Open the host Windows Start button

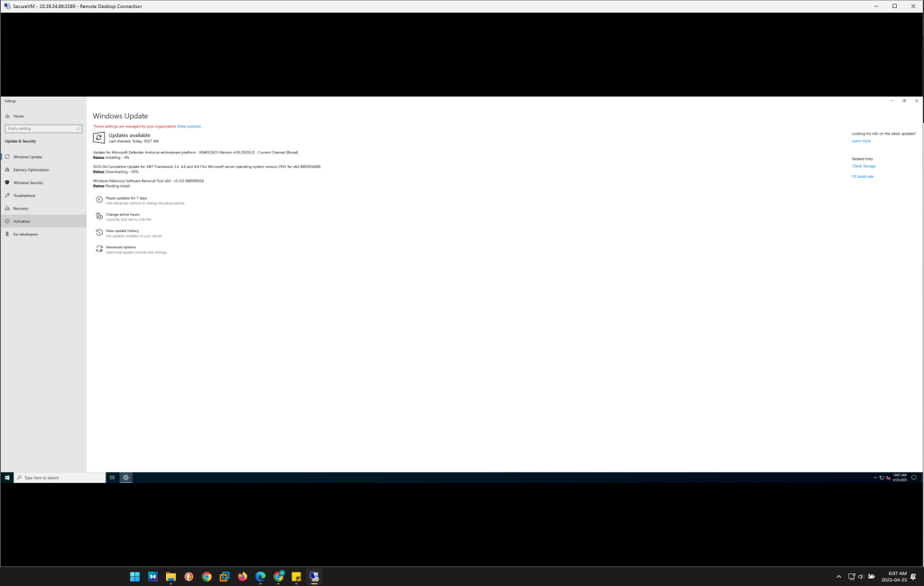pyautogui.click(x=135, y=577)
